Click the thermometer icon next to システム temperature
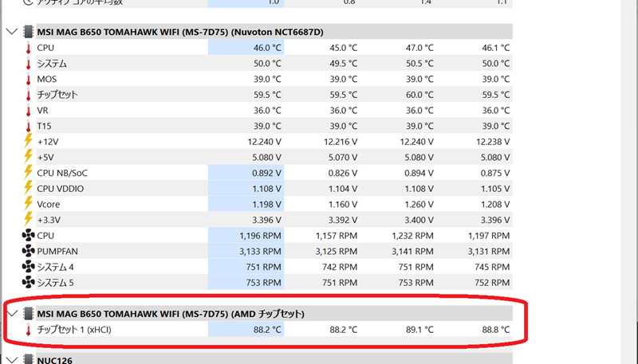638x364 pixels. pyautogui.click(x=28, y=64)
